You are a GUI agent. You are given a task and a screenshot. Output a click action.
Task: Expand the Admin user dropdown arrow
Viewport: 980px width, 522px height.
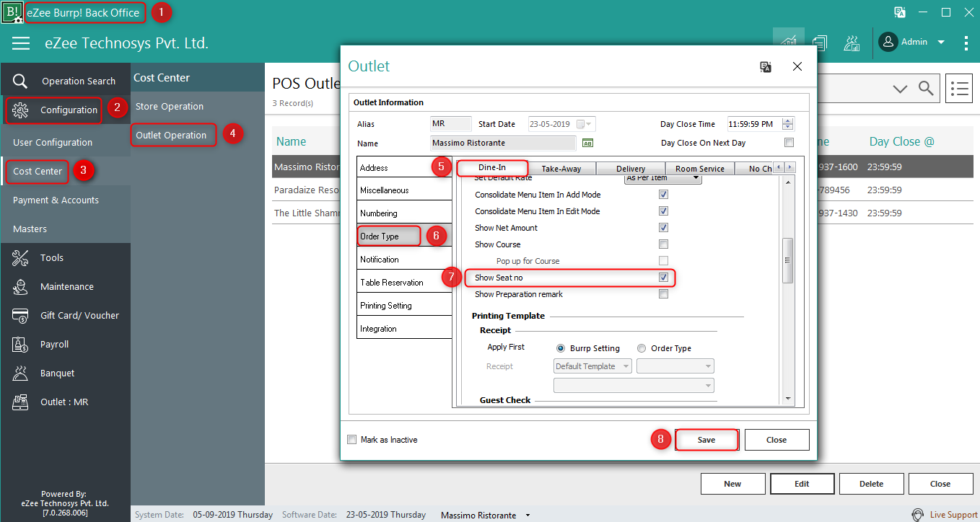coord(941,43)
